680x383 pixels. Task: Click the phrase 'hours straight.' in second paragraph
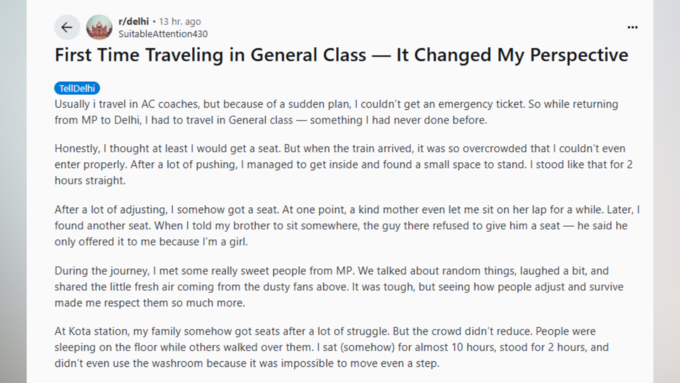pyautogui.click(x=90, y=181)
